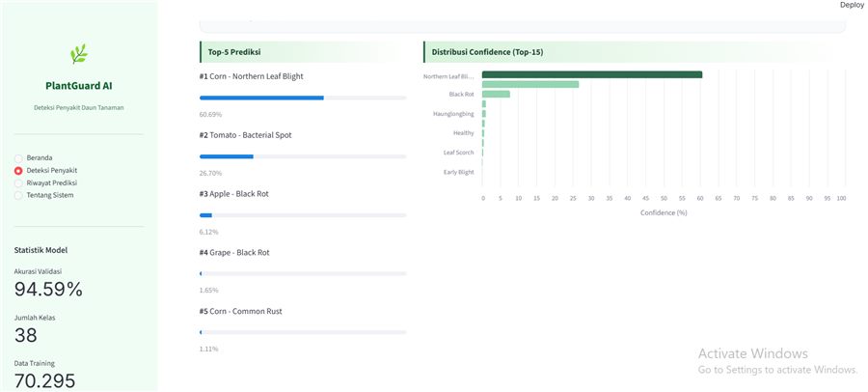
Task: Click the Akurasi Validasi label
Action: [38, 271]
